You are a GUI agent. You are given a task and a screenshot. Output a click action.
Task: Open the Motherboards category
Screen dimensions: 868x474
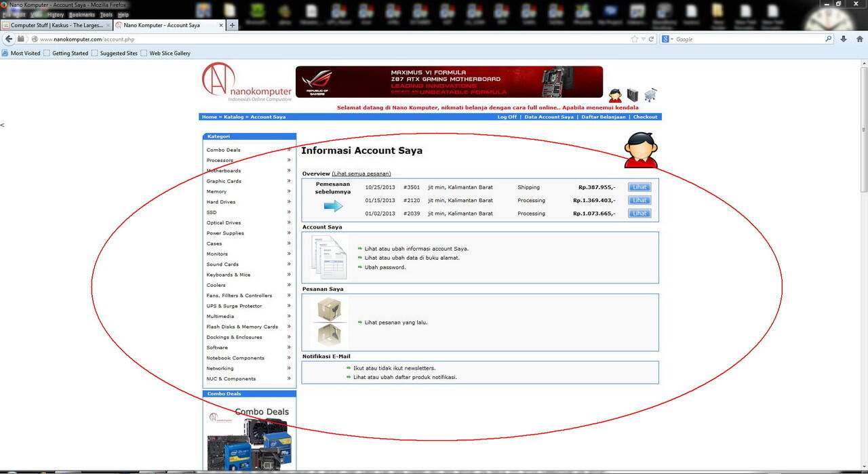[224, 171]
